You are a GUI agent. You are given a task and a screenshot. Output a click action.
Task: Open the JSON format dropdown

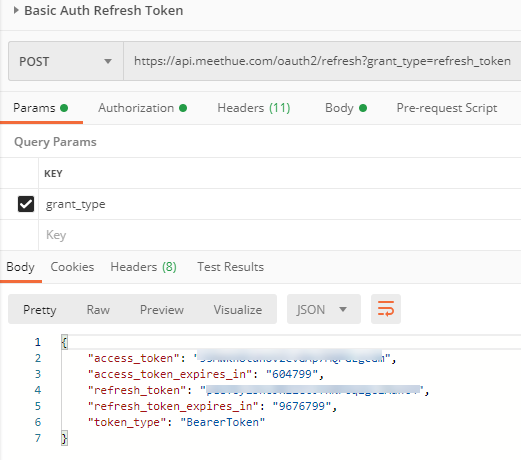coord(324,309)
